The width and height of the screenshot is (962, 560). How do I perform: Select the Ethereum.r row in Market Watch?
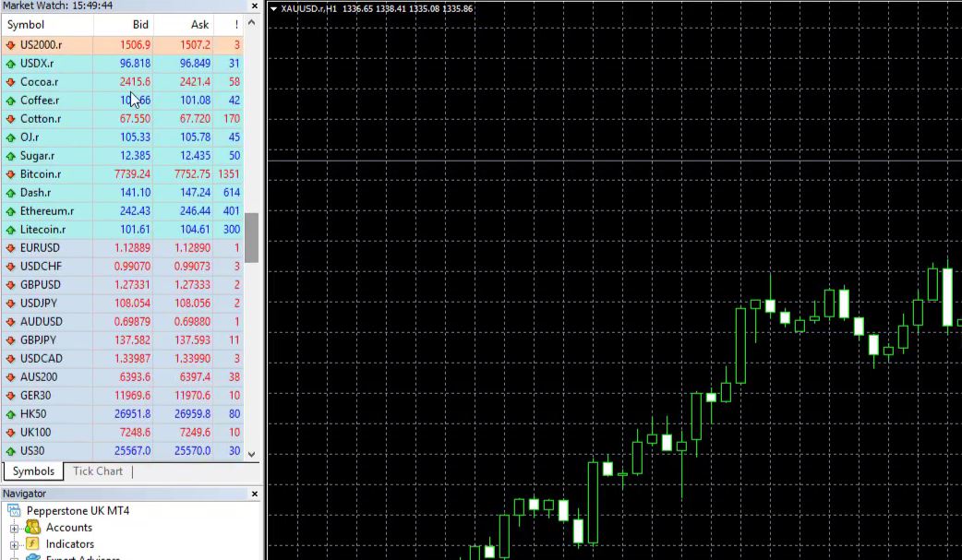click(x=46, y=211)
